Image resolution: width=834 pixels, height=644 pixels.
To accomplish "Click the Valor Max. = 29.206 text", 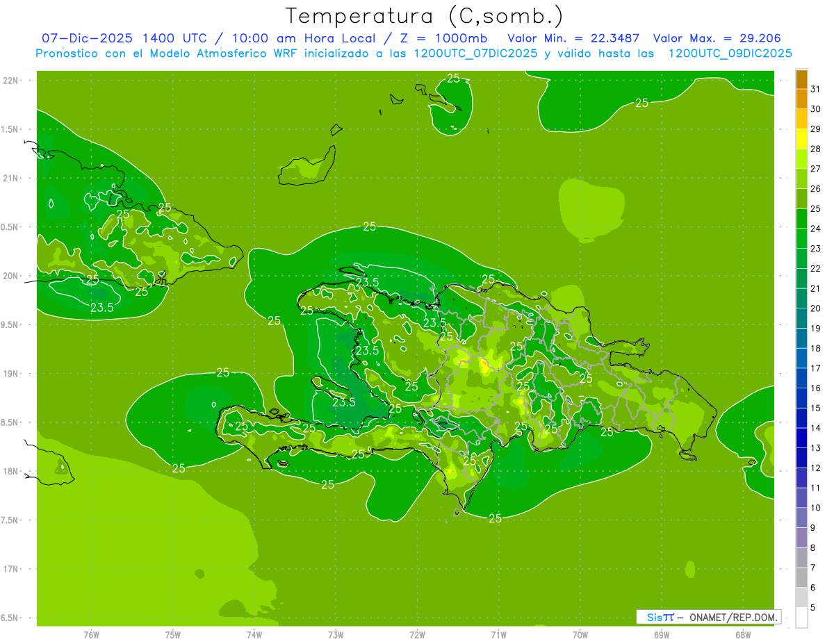I will (721, 38).
